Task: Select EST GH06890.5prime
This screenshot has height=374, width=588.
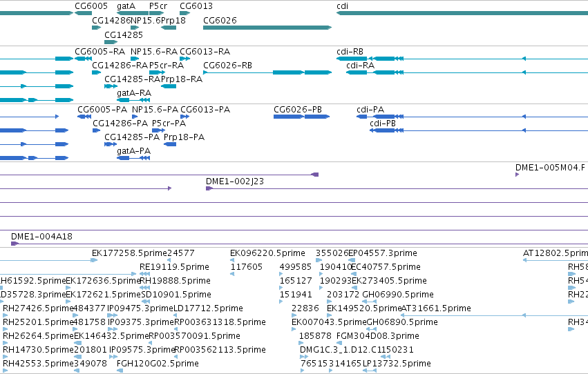Action: click(x=402, y=323)
